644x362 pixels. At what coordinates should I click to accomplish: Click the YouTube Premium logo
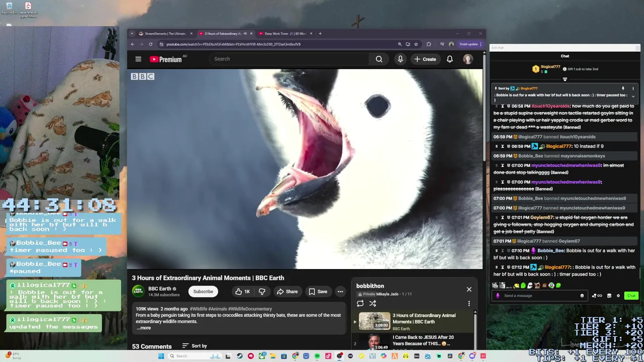point(166,59)
